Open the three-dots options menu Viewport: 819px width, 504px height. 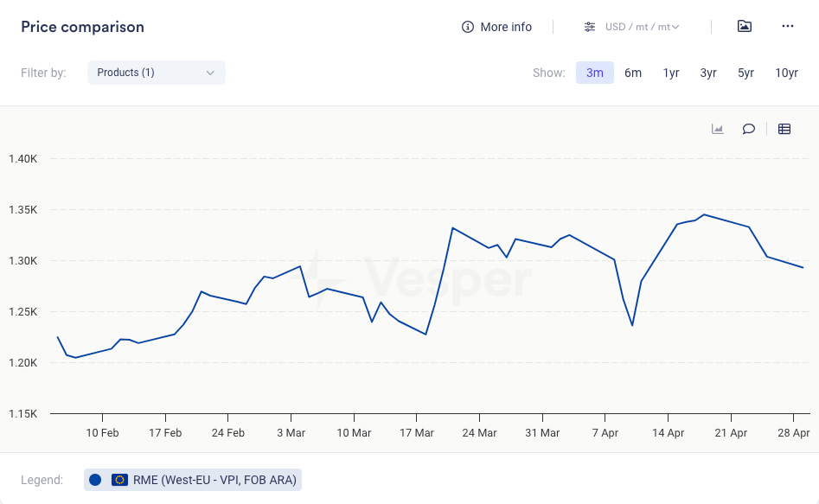click(x=787, y=27)
